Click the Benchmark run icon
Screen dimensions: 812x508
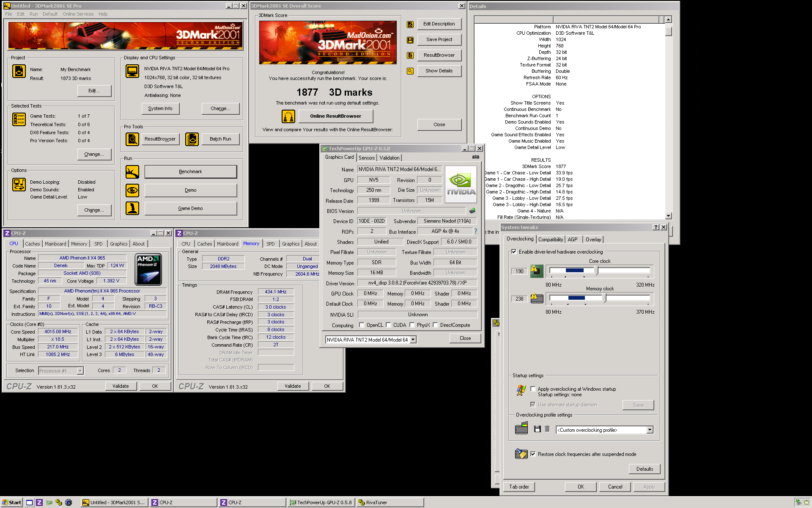pos(132,172)
